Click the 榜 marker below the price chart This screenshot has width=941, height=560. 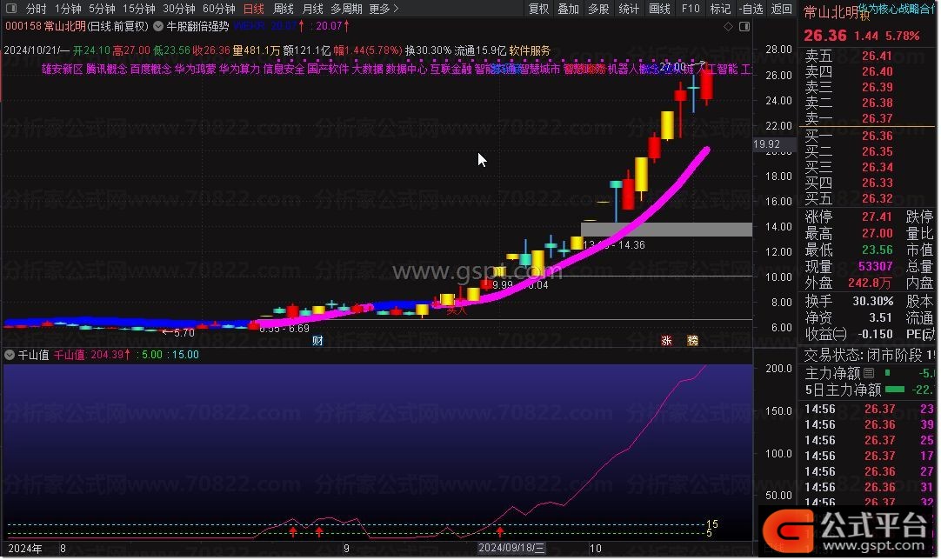pos(692,341)
